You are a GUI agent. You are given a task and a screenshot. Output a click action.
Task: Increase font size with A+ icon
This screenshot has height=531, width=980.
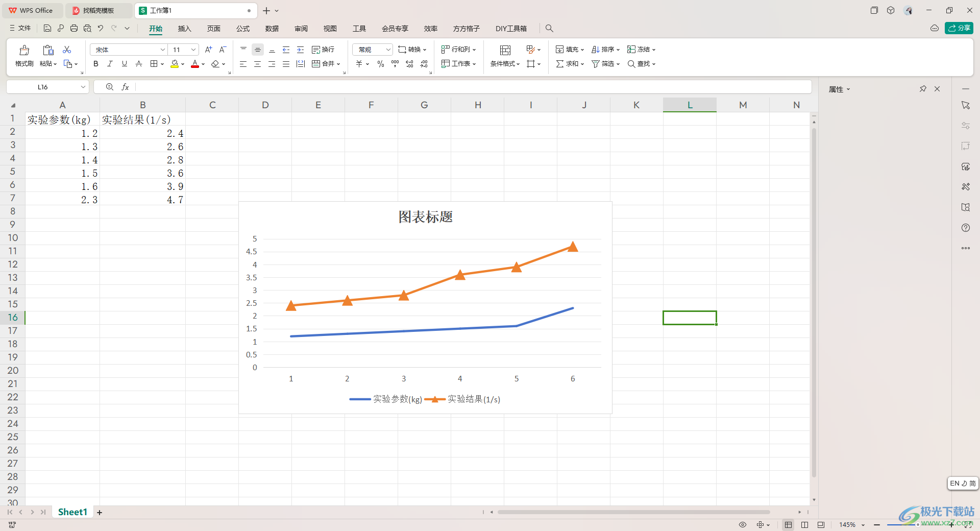[208, 50]
